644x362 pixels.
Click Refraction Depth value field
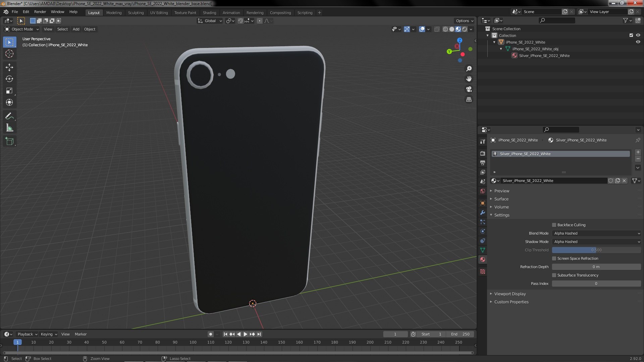point(596,267)
